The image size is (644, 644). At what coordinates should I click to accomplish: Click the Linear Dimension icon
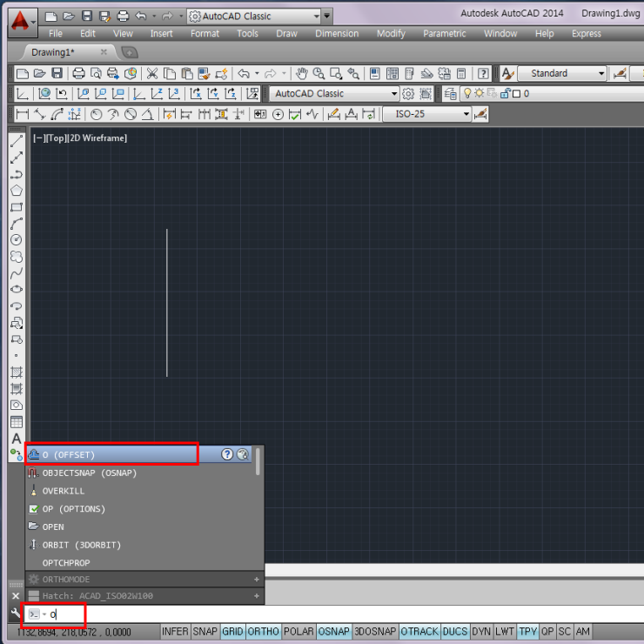pyautogui.click(x=22, y=114)
